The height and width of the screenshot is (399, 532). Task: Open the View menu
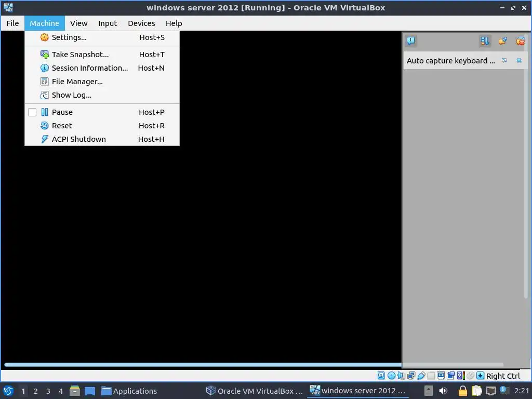79,23
